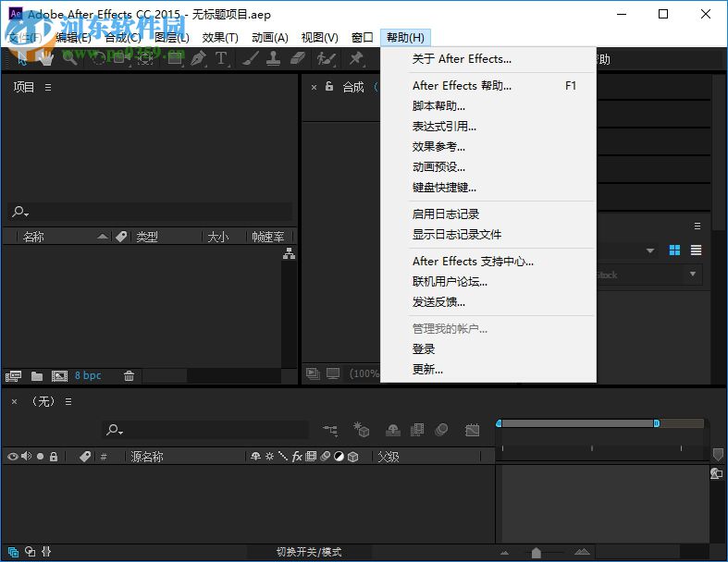Select the Pen tool

click(198, 58)
